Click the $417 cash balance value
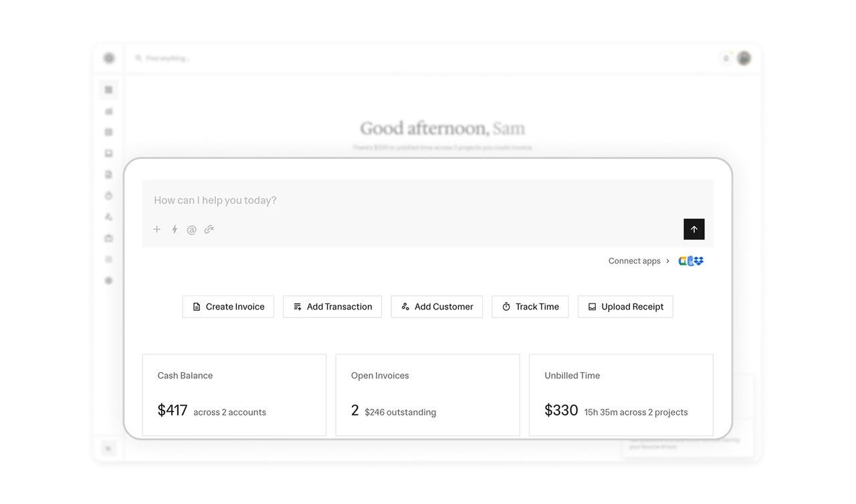The width and height of the screenshot is (856, 504). pyautogui.click(x=173, y=410)
